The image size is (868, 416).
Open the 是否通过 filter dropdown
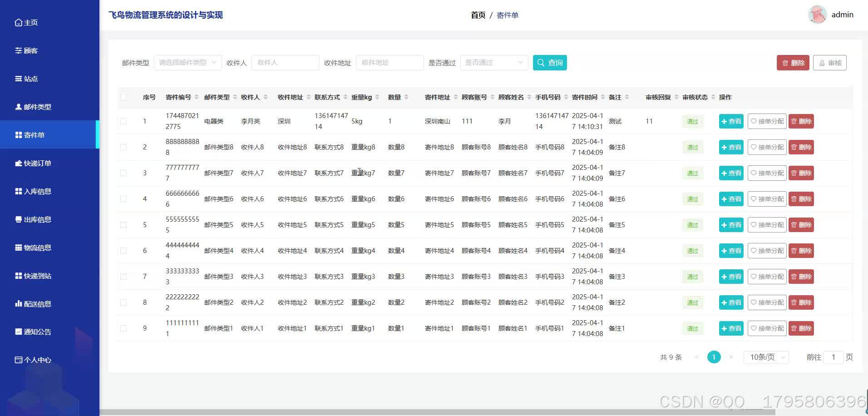point(494,63)
